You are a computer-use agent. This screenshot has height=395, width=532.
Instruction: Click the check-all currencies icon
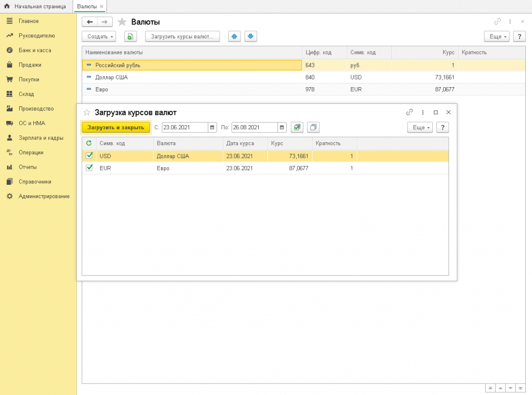coord(297,127)
